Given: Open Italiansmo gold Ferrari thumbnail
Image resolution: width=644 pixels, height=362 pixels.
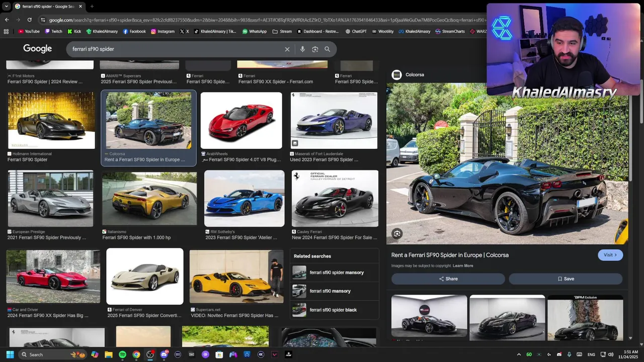Looking at the screenshot, I should coord(149,199).
